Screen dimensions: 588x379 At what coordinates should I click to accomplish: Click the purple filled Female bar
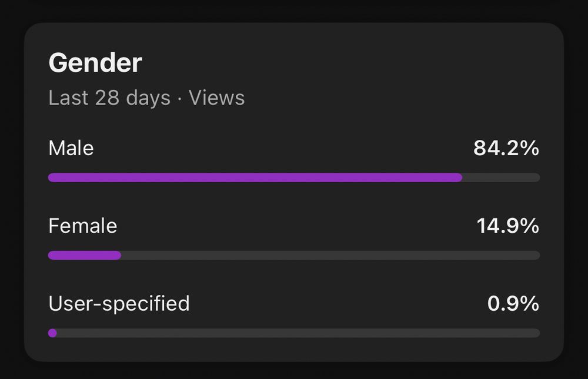click(83, 255)
